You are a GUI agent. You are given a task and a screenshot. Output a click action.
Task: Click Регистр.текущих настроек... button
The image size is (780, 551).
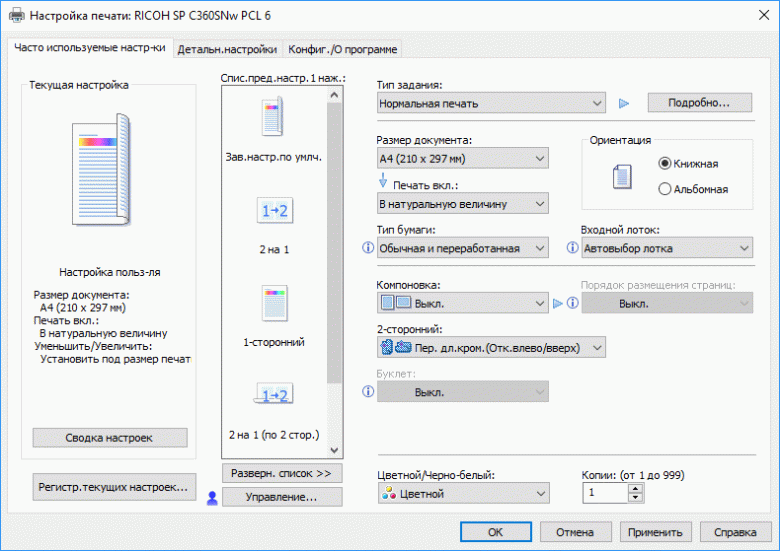coord(114,487)
